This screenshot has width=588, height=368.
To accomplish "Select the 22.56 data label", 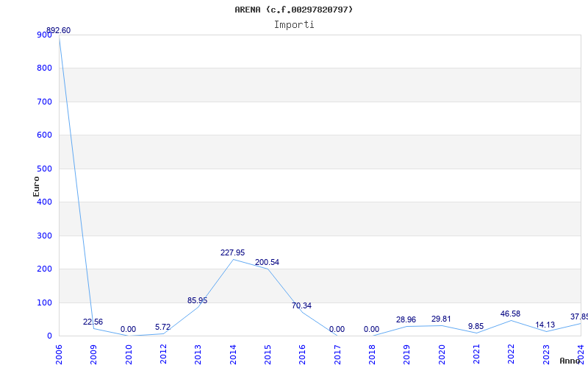I will pyautogui.click(x=93, y=322).
